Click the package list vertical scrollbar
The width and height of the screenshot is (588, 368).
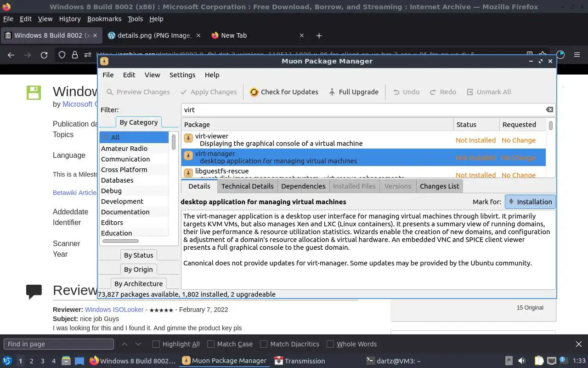pyautogui.click(x=550, y=125)
